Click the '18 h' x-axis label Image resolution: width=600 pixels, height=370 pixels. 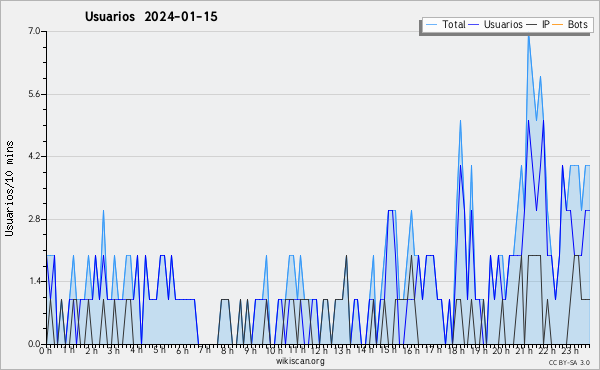click(x=456, y=350)
